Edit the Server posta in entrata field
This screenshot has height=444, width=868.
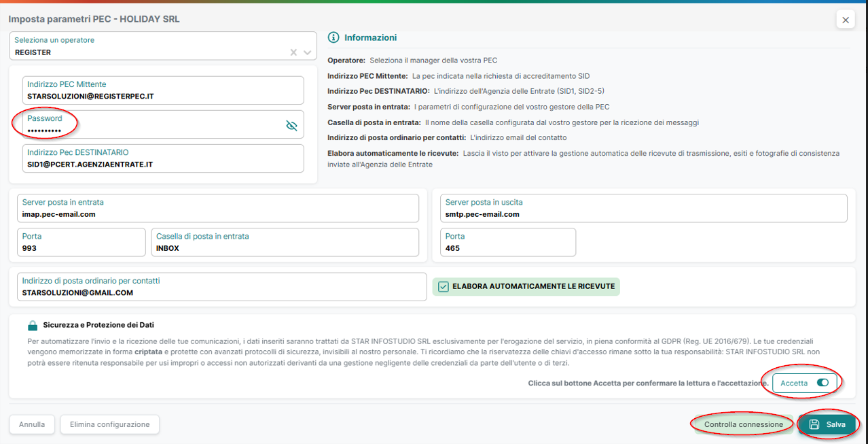point(218,208)
